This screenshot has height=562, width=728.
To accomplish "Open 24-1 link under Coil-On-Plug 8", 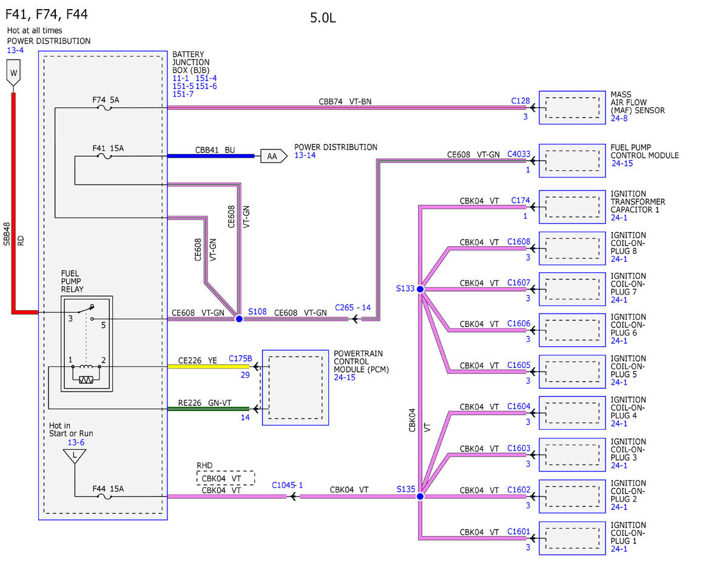I will pos(619,259).
